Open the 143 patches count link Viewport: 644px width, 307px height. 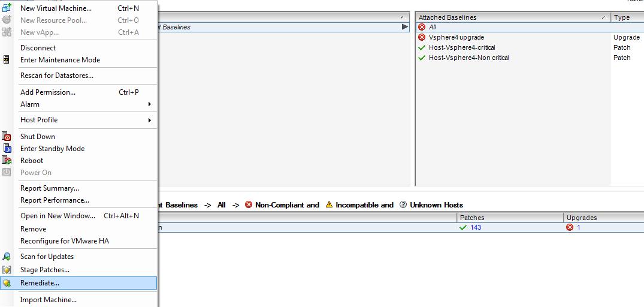click(476, 227)
